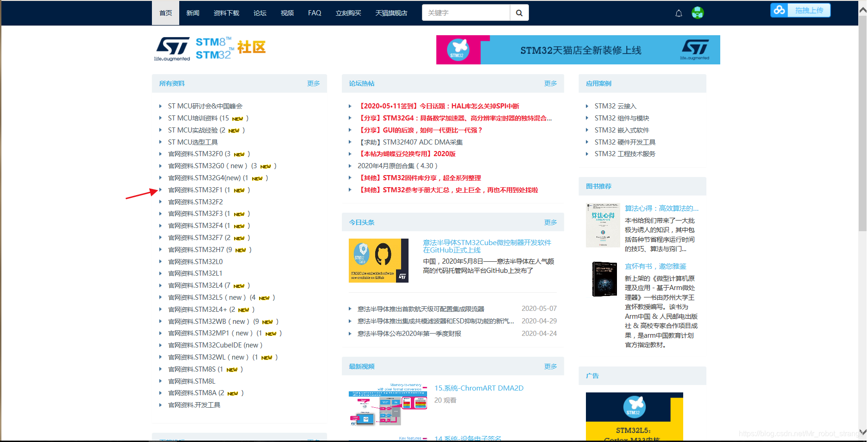Open the 视频 menu item
This screenshot has width=868, height=442.
tap(287, 13)
